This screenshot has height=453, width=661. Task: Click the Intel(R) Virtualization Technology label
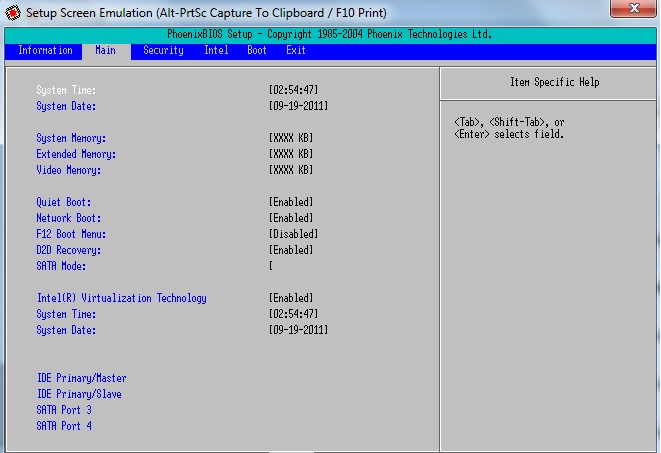click(122, 298)
